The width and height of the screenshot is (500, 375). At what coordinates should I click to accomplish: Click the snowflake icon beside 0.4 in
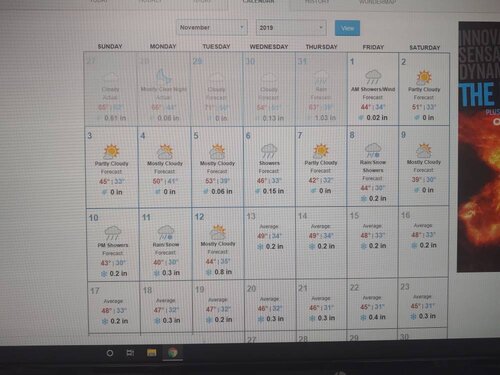coord(363,318)
